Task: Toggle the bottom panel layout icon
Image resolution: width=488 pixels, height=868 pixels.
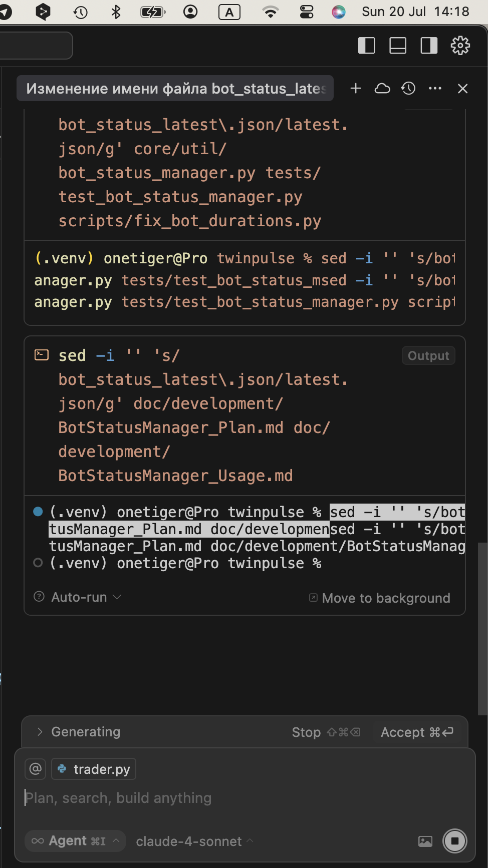Action: (x=398, y=46)
